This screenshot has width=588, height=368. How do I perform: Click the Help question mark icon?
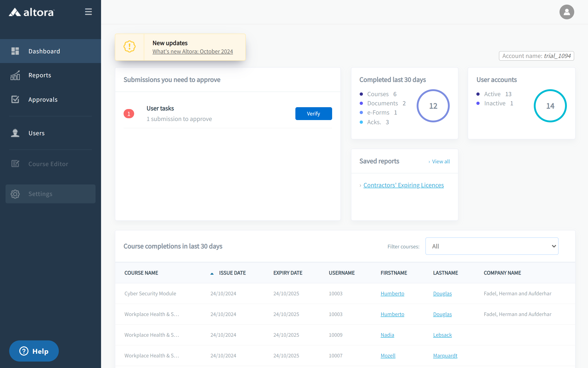point(24,351)
